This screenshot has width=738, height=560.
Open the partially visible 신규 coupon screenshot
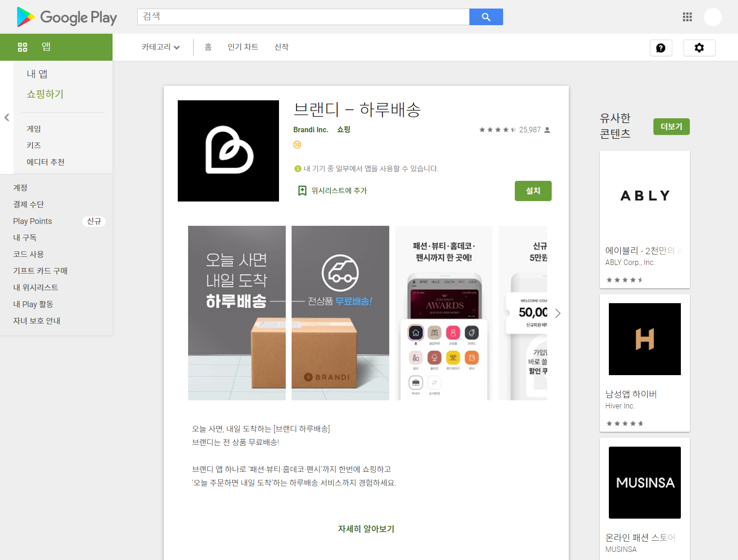click(x=523, y=313)
